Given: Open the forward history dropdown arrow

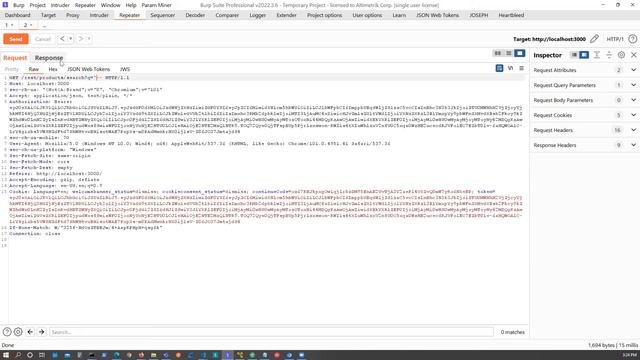Looking at the screenshot, I should coord(89,39).
